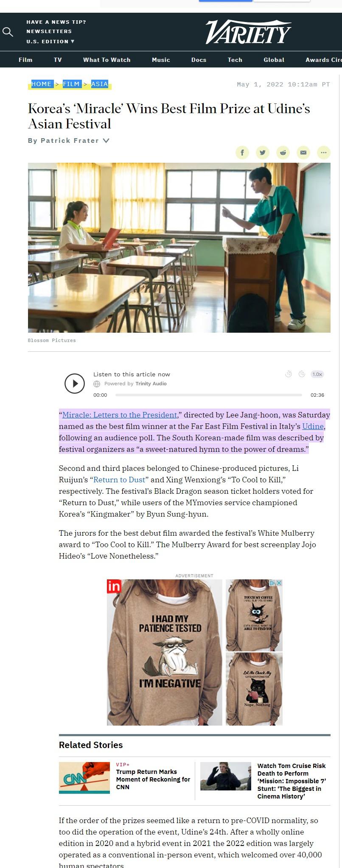342x868 pixels.
Task: Follow the Return to Dust link
Action: pyautogui.click(x=119, y=480)
